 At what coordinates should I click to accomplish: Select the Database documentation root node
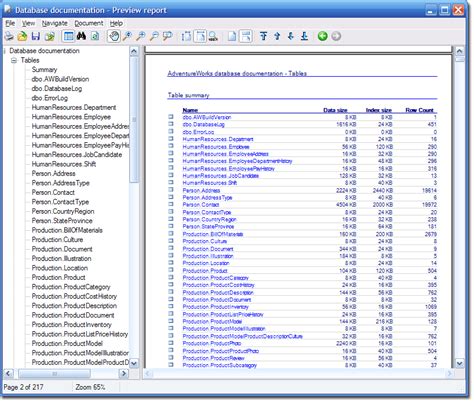[44, 51]
